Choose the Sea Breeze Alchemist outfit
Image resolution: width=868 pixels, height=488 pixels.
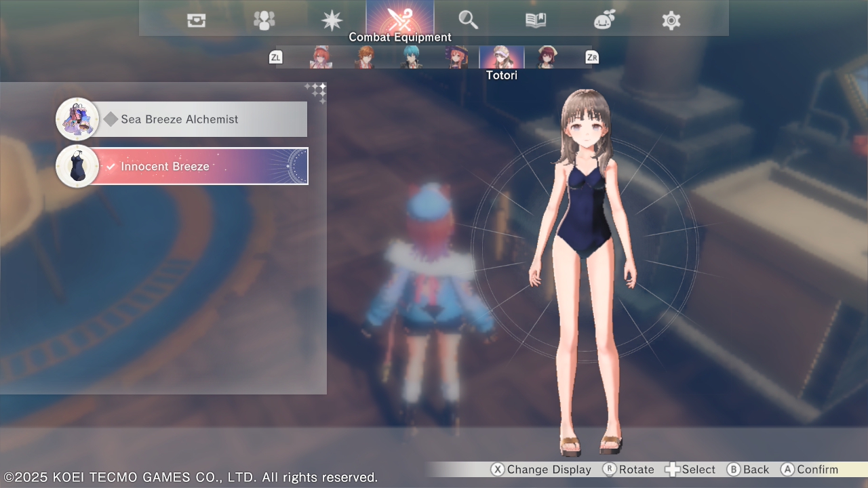(182, 119)
